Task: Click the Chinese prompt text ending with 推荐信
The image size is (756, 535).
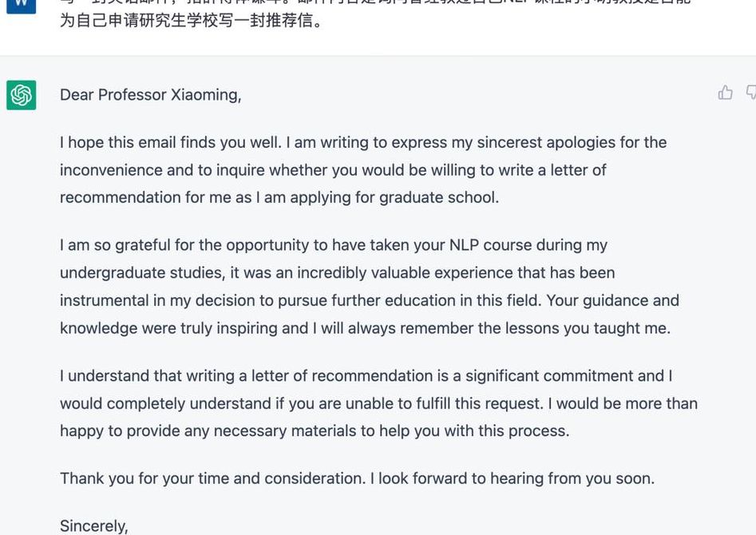Action: [191, 21]
